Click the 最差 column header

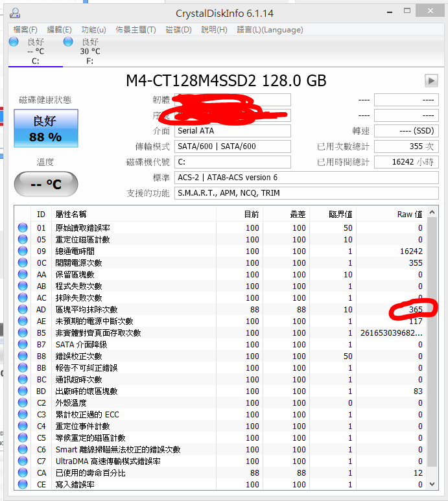coord(287,214)
